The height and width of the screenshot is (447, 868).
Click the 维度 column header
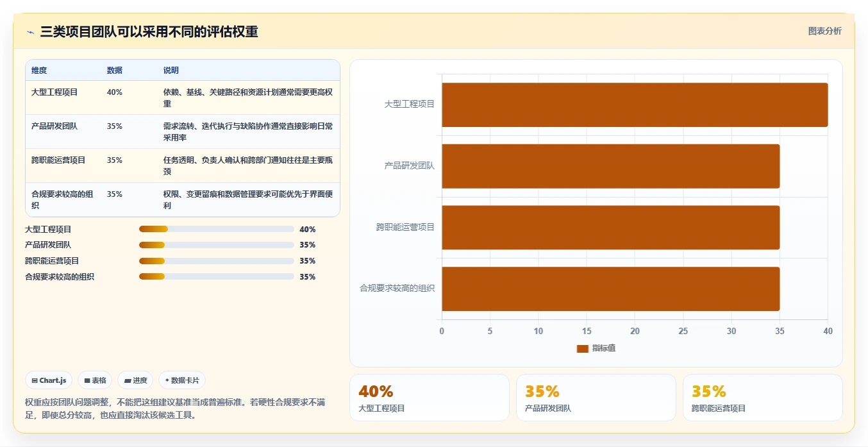[x=39, y=71]
